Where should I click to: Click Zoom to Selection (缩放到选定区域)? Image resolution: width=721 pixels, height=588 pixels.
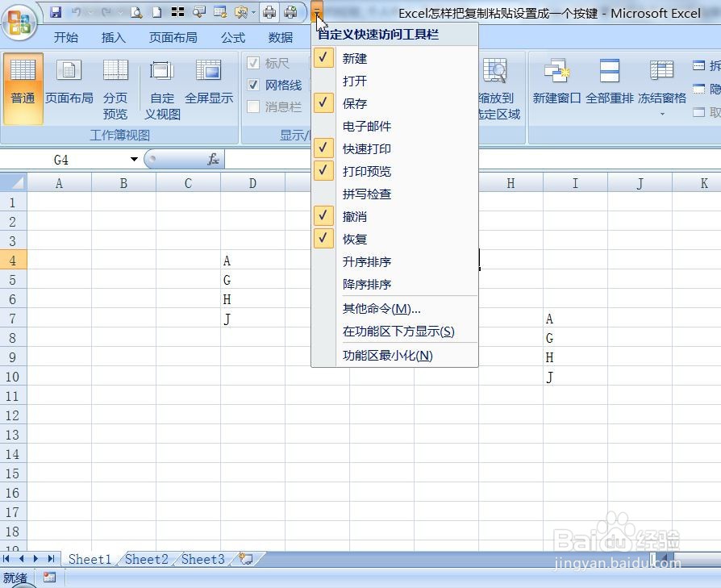(x=499, y=88)
